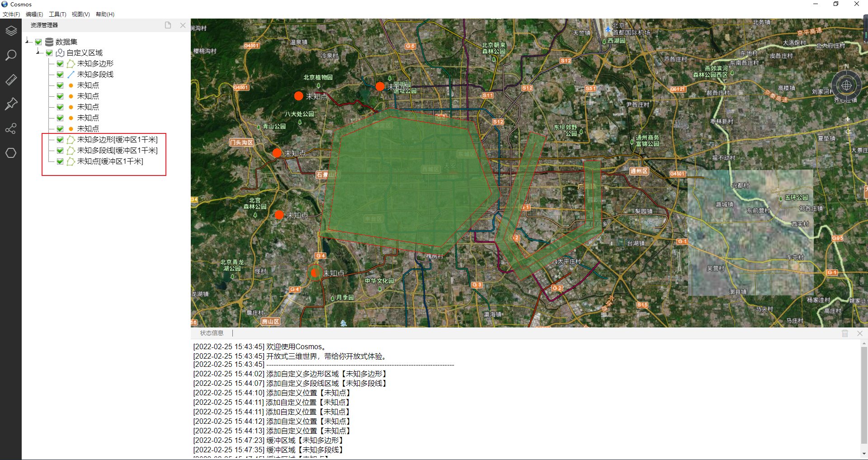Hide the 未知多边形[缓冲区1千米] layer checkbox
Screen dimensions: 868x460
pos(60,140)
